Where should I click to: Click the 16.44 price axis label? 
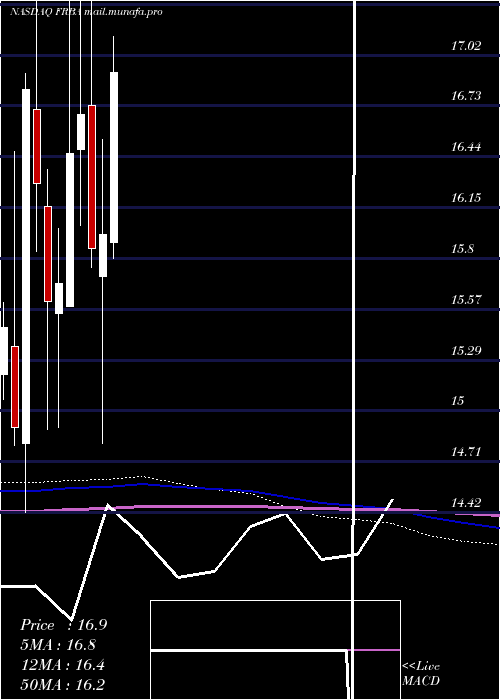pyautogui.click(x=466, y=146)
